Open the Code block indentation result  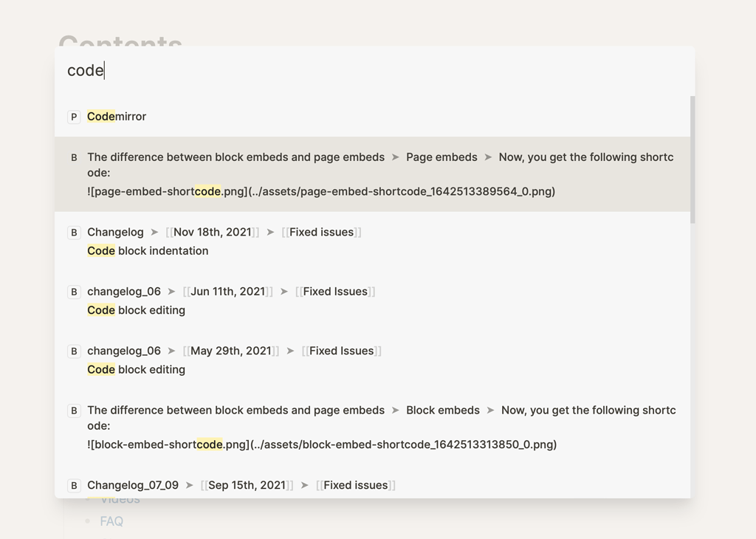pos(147,251)
